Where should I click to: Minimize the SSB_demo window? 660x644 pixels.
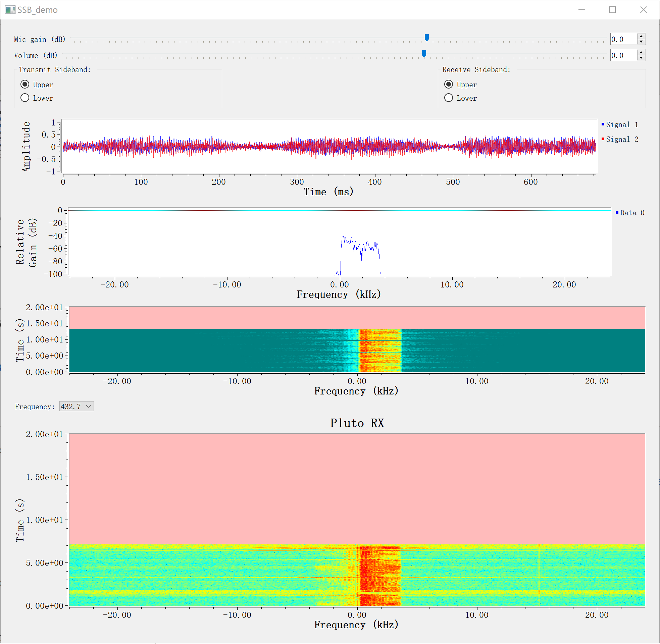581,10
